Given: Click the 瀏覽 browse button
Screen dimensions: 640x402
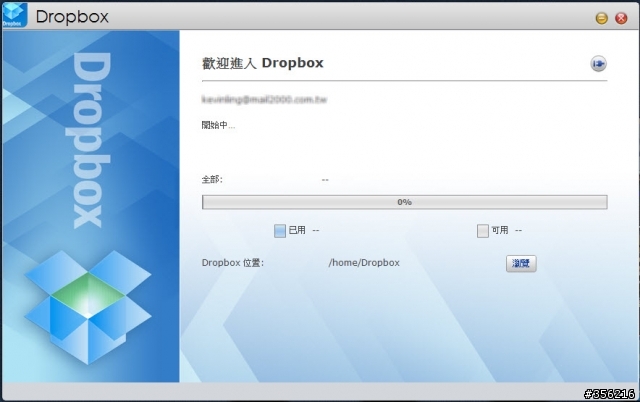Looking at the screenshot, I should tap(521, 263).
